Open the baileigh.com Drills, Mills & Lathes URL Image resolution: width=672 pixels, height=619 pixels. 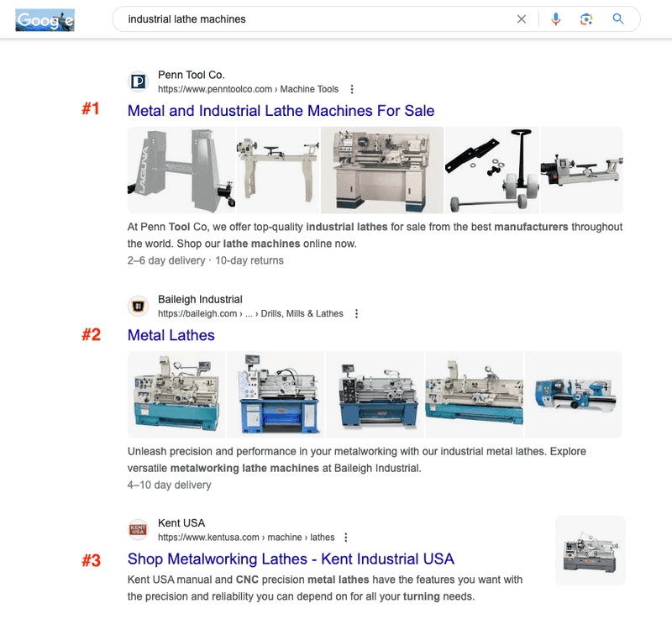tap(250, 313)
